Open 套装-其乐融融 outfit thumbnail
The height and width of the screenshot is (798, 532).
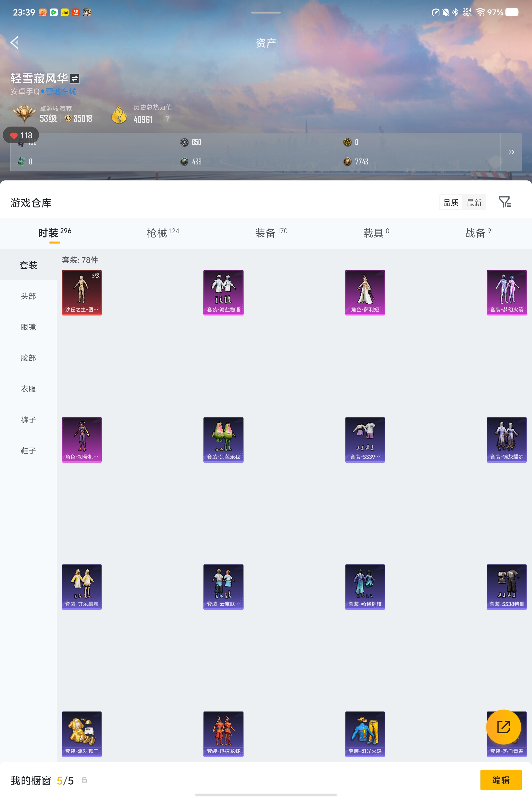click(x=82, y=587)
